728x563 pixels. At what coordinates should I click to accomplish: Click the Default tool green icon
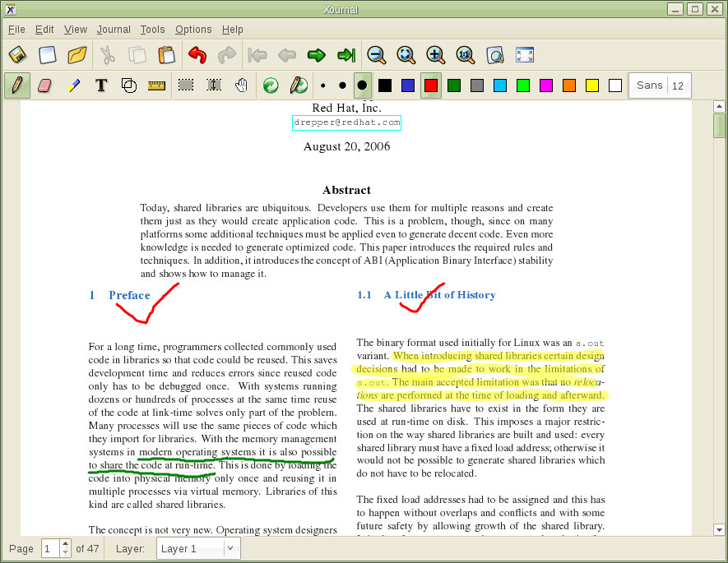(271, 85)
